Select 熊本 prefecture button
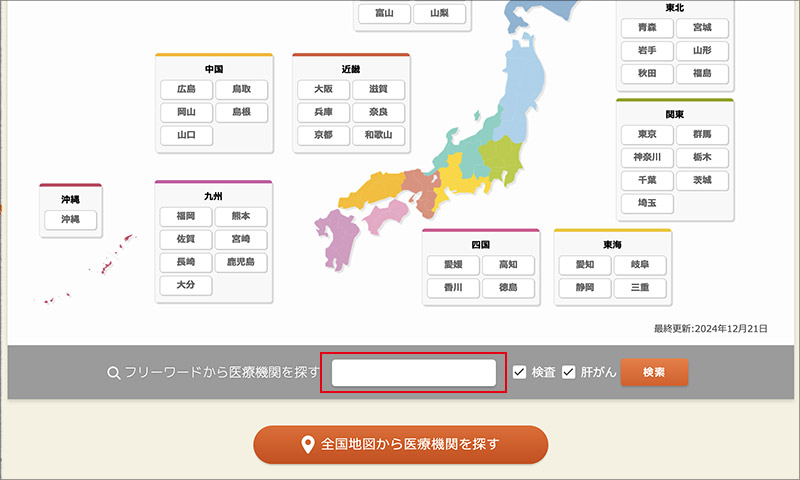This screenshot has height=480, width=800. [x=241, y=216]
